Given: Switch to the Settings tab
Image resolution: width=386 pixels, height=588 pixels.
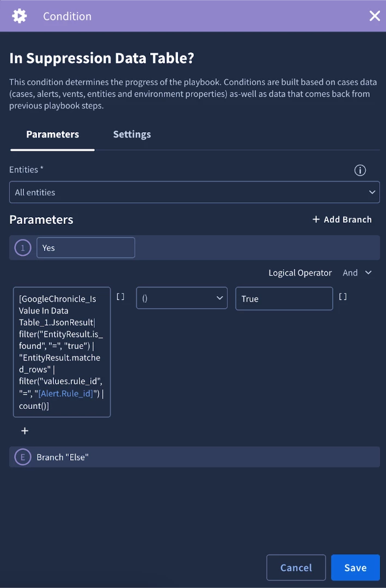Looking at the screenshot, I should (132, 134).
